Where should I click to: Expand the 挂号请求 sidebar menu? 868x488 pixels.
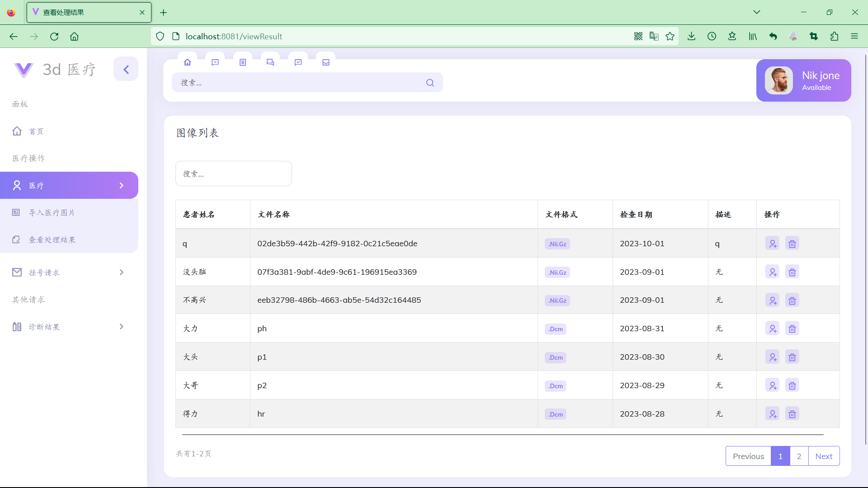point(69,272)
